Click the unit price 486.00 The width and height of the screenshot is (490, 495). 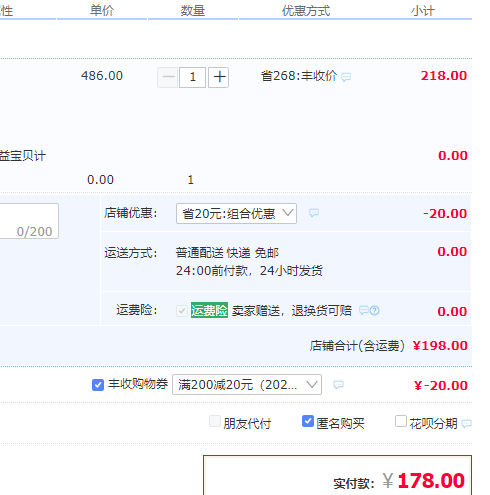[102, 76]
